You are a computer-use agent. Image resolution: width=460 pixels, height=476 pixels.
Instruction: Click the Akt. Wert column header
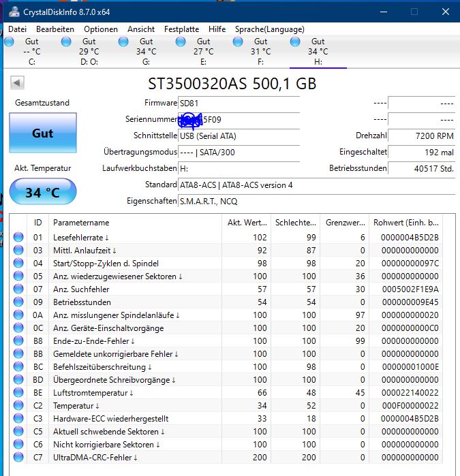tap(247, 223)
